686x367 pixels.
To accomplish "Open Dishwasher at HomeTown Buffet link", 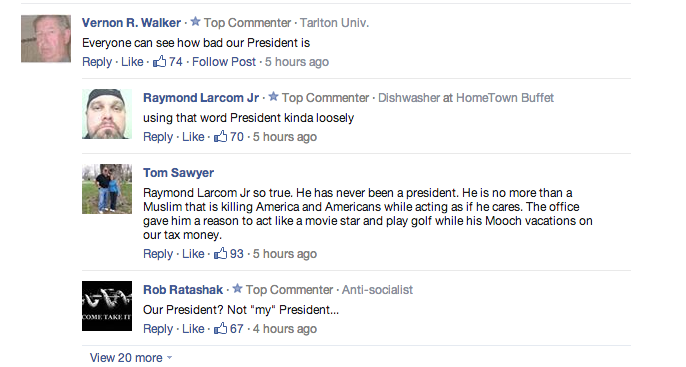I will click(x=466, y=98).
